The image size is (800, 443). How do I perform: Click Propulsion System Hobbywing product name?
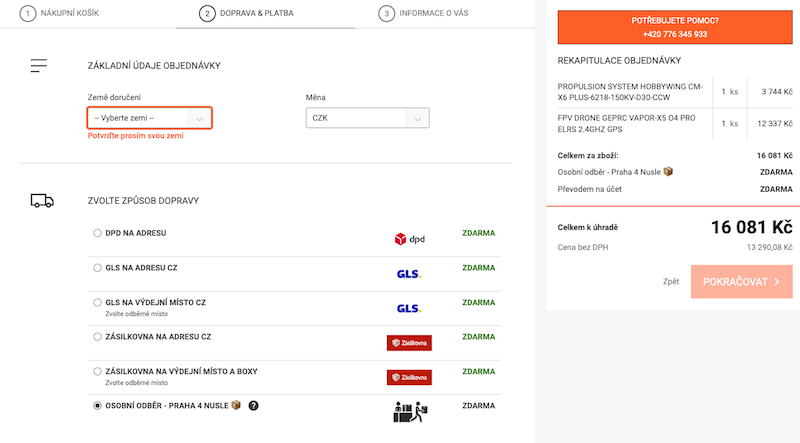click(x=630, y=92)
